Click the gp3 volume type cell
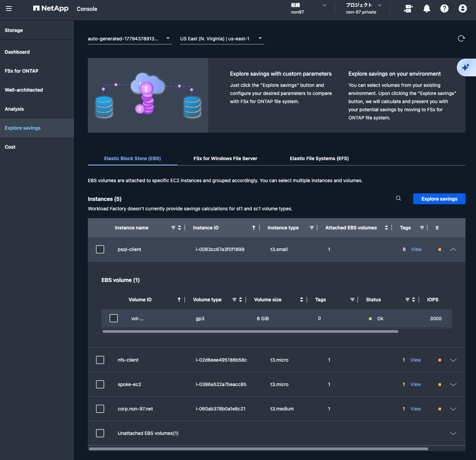The image size is (476, 460). click(200, 319)
